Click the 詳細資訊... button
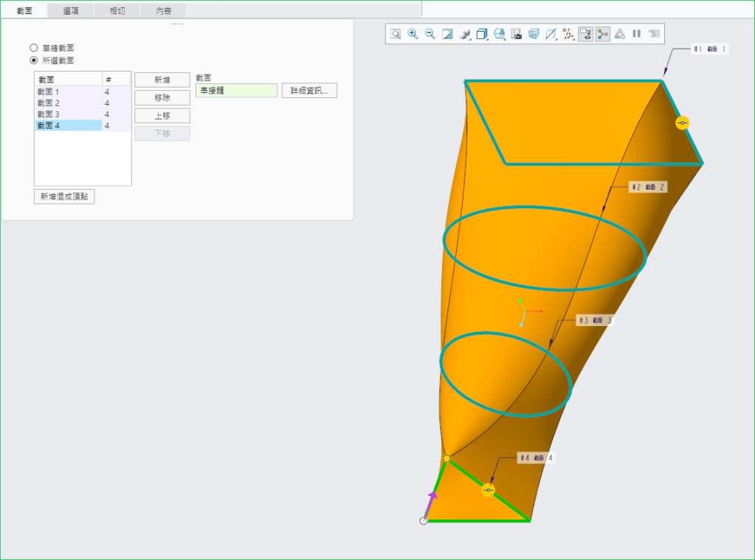Viewport: 755px width, 560px height. [308, 91]
